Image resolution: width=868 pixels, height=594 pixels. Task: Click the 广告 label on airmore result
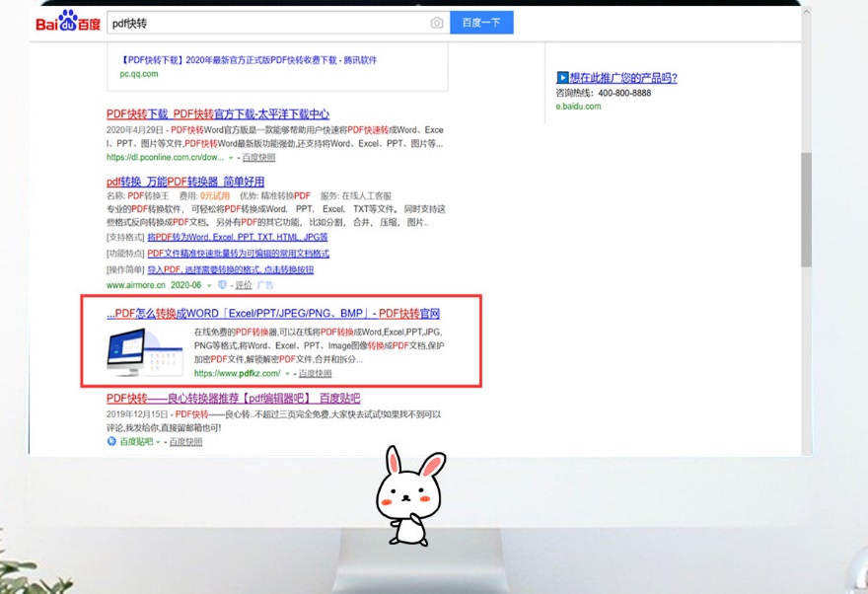[x=265, y=285]
